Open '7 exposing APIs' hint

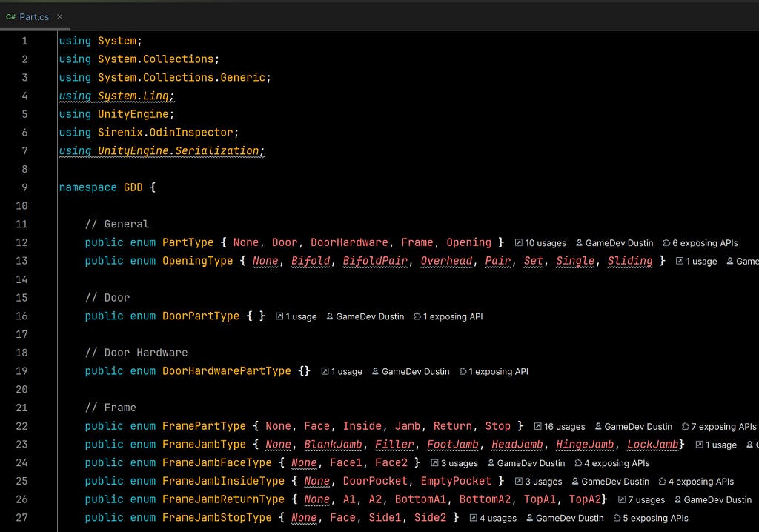(x=723, y=427)
